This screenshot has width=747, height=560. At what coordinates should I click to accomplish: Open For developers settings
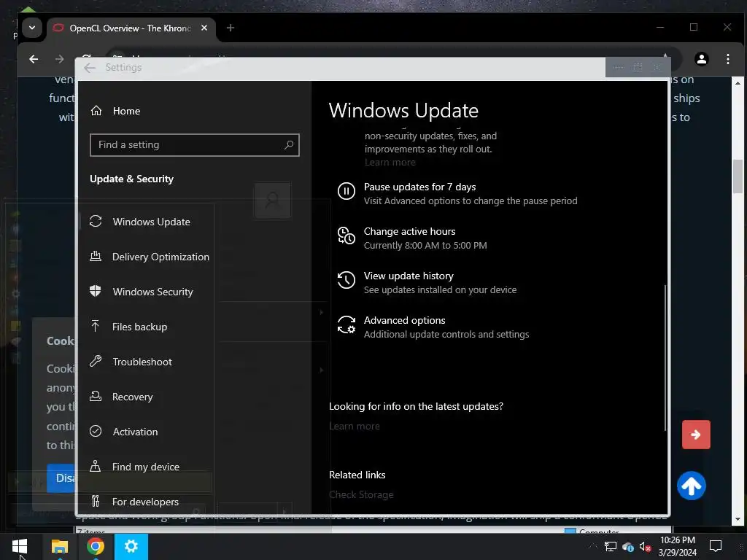[145, 502]
